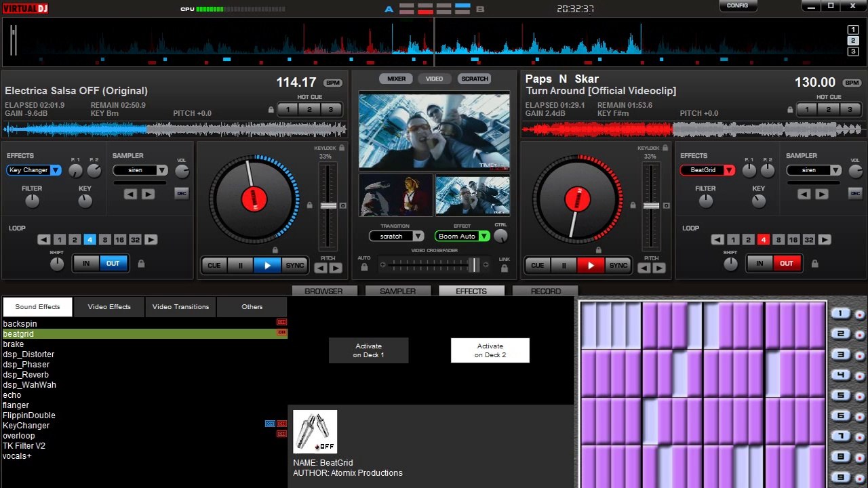
Task: Select the Sound Effects tab
Action: (x=37, y=306)
